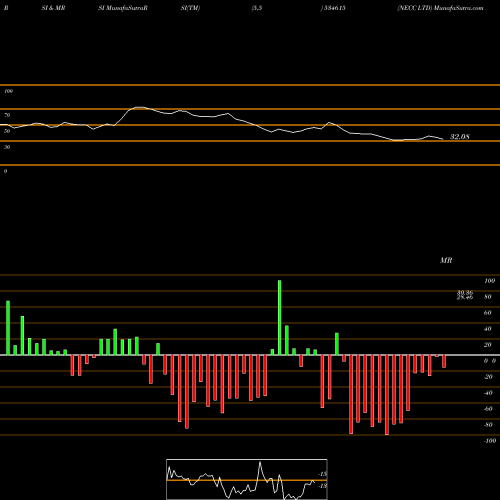Click the 'SI & MR' header label
This screenshot has width=500, height=500.
click(x=53, y=8)
